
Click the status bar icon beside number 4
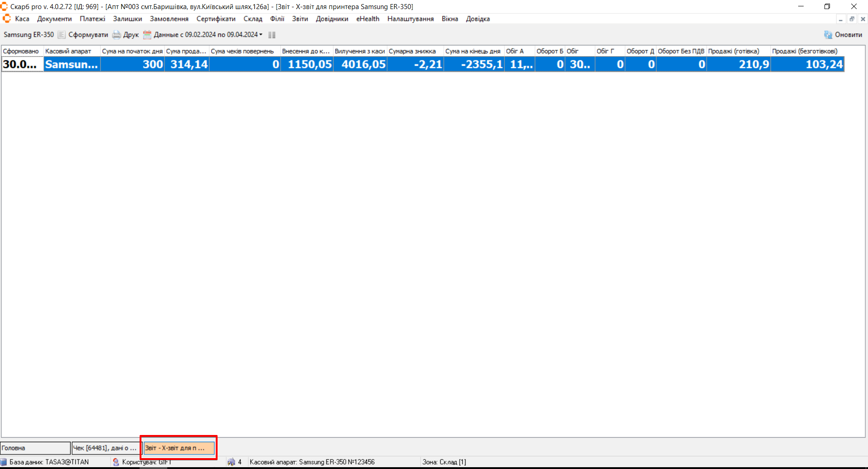point(231,462)
